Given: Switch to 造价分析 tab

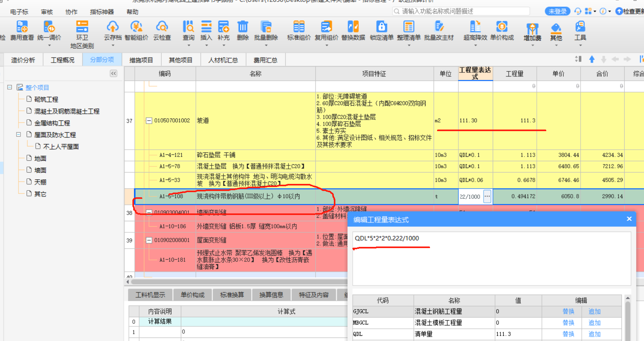Looking at the screenshot, I should point(23,60).
